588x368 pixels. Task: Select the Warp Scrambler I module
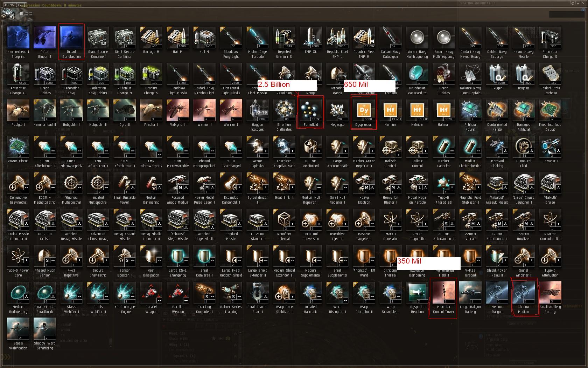(391, 297)
